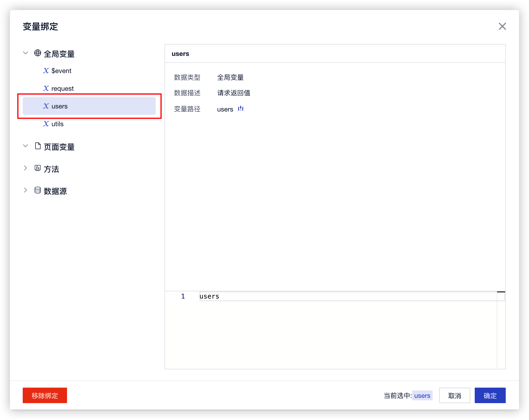Click the insert-path icon next to users variable path
This screenshot has height=420, width=529.
[x=240, y=109]
